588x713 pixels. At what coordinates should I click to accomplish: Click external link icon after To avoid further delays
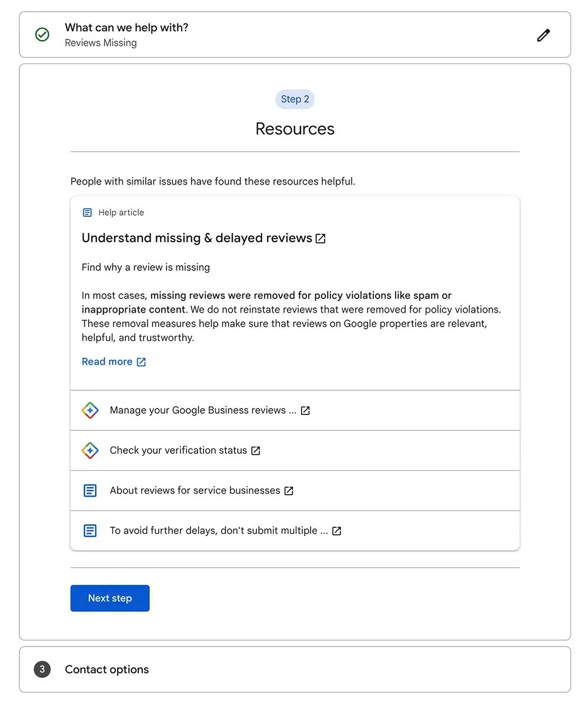click(x=337, y=531)
